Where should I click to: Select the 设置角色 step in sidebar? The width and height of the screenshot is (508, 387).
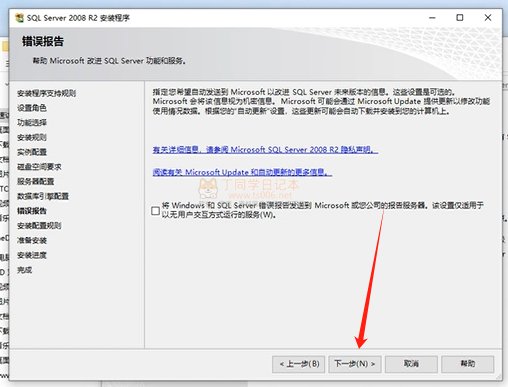pos(32,108)
